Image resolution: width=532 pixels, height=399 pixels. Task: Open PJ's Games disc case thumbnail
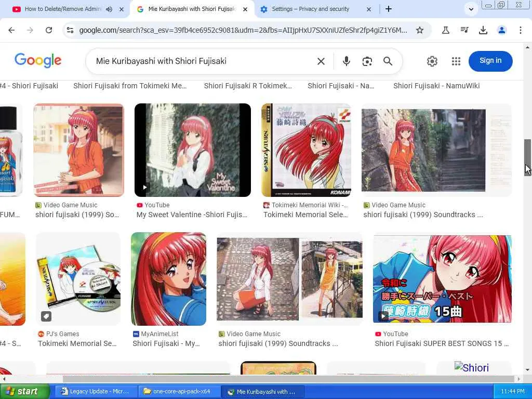78,279
